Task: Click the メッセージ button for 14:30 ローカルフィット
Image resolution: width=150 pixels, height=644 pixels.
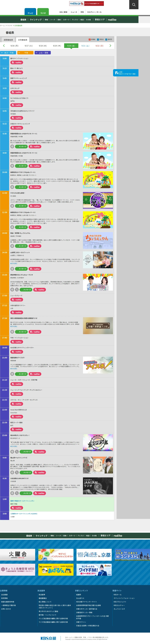Action: pos(21,269)
